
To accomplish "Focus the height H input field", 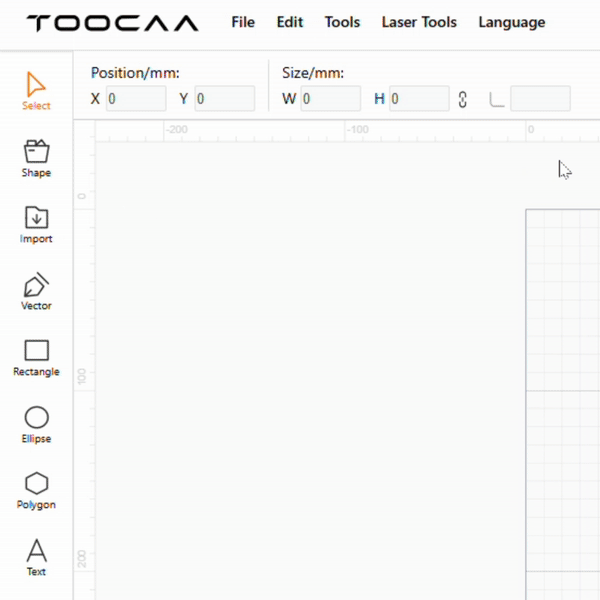I will pos(418,99).
